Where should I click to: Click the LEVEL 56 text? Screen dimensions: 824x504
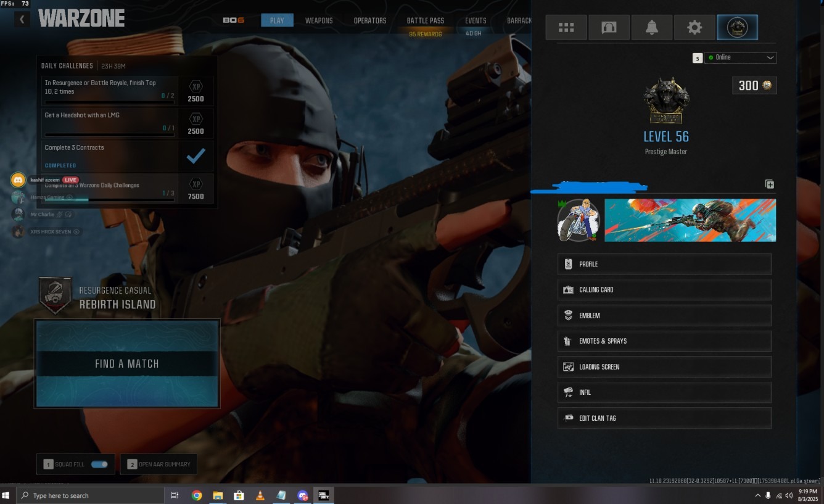(666, 136)
